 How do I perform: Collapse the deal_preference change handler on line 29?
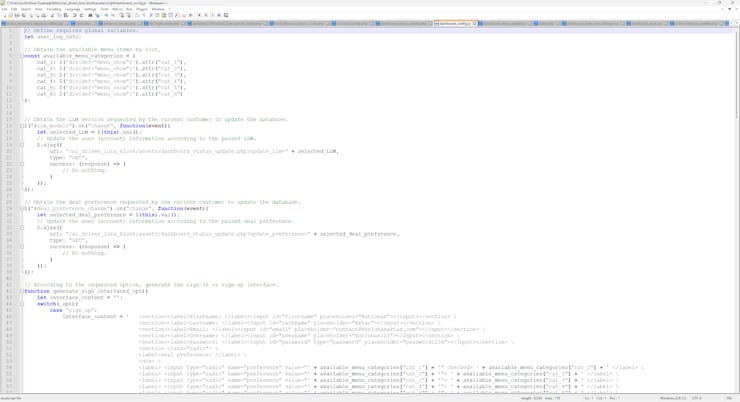coord(22,209)
